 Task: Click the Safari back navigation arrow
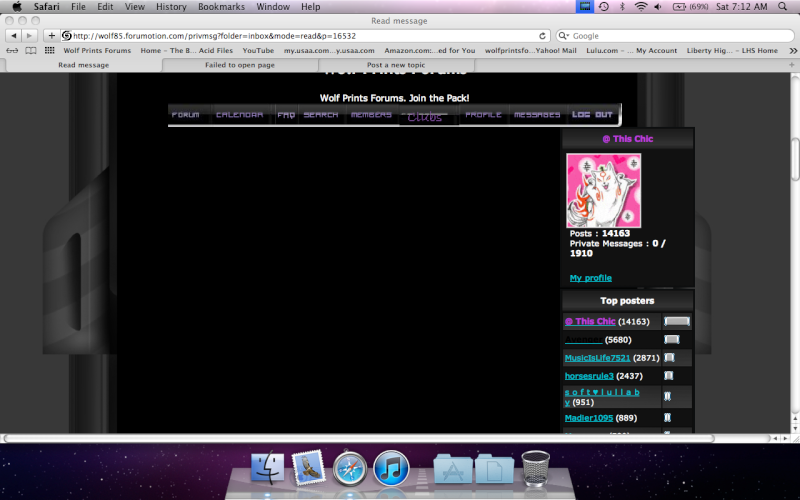coord(14,36)
